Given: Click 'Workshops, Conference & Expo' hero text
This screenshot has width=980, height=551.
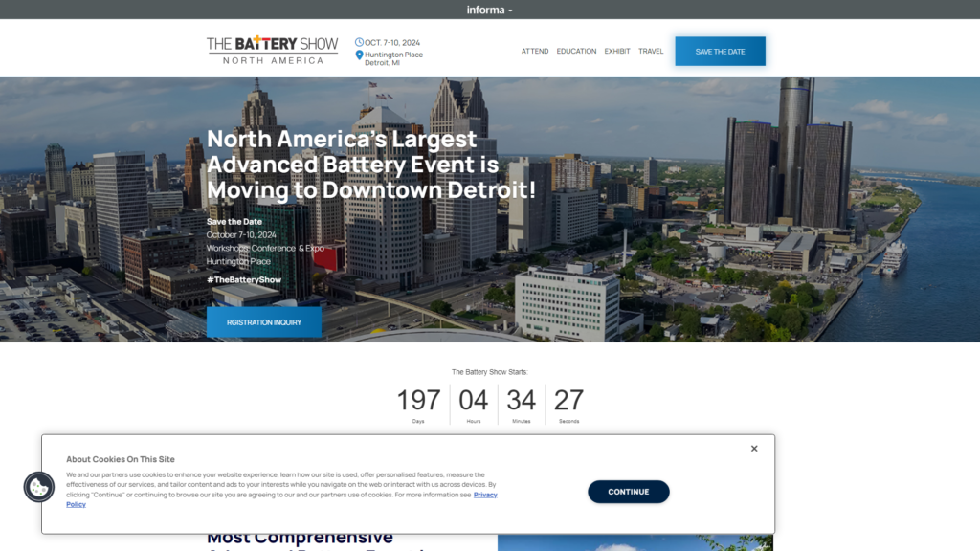Looking at the screenshot, I should pyautogui.click(x=266, y=248).
